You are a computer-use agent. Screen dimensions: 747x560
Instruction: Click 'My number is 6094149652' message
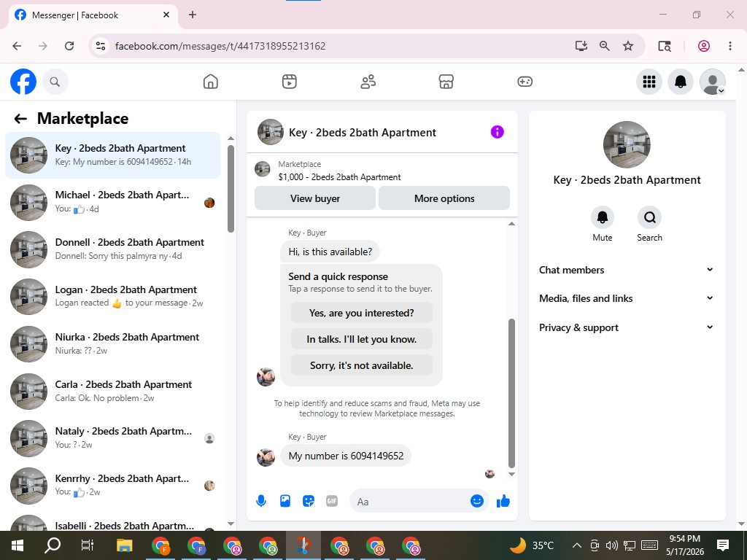click(346, 456)
